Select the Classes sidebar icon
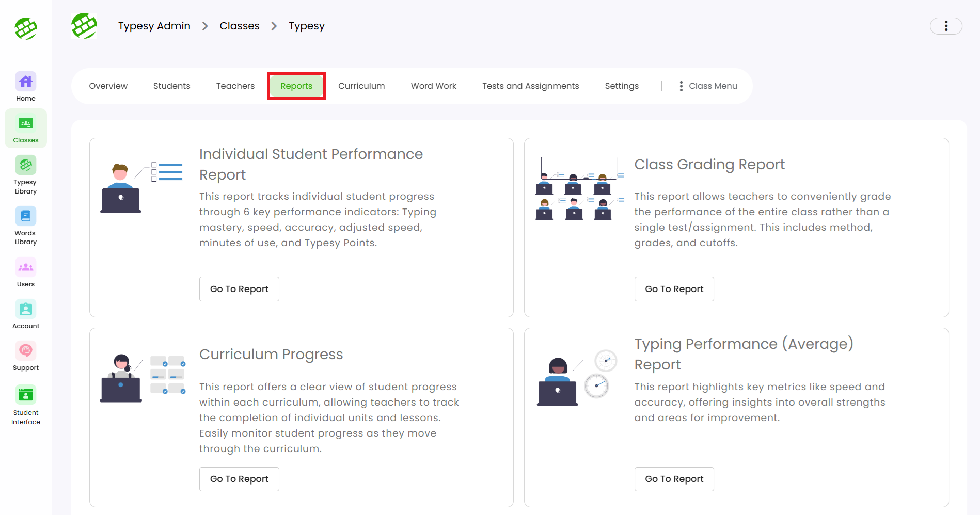The width and height of the screenshot is (980, 515). point(26,124)
